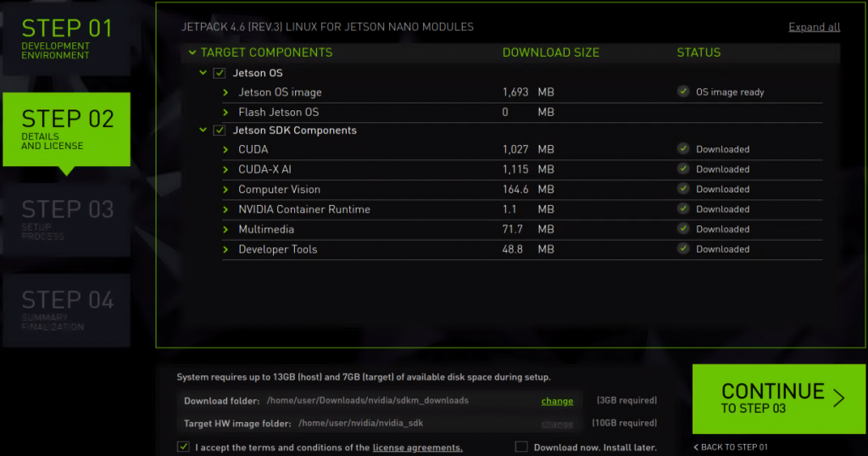Click the Expand all link
The image size is (868, 456).
pyautogui.click(x=815, y=27)
